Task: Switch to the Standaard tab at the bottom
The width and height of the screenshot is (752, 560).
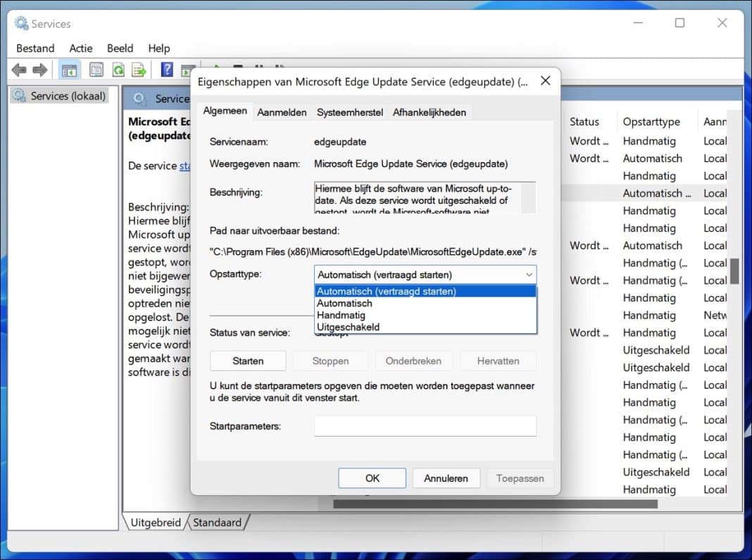Action: [x=217, y=523]
